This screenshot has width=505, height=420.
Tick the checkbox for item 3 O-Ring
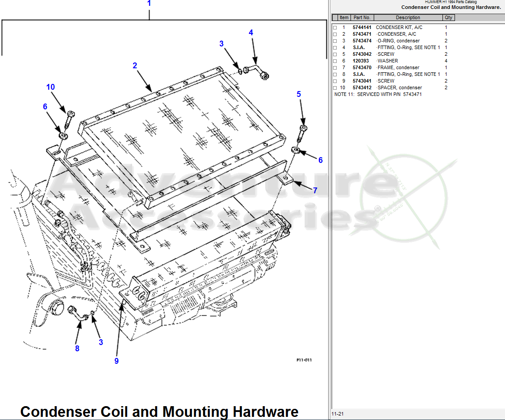pyautogui.click(x=335, y=41)
